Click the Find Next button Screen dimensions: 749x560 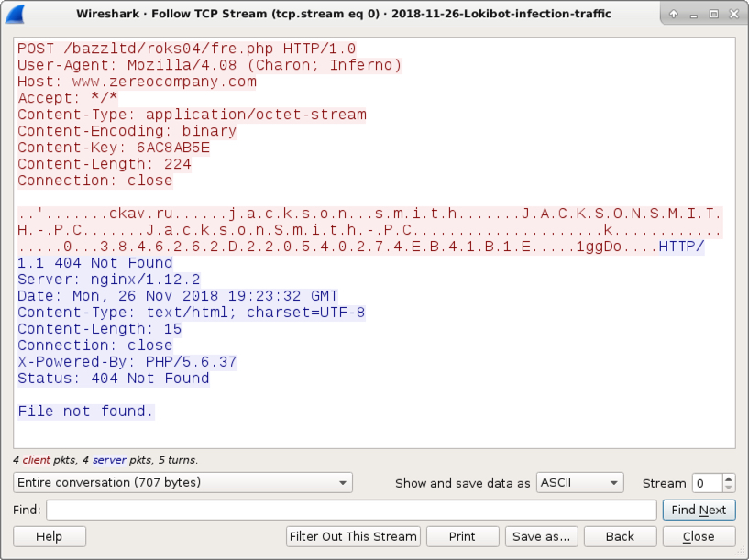699,510
